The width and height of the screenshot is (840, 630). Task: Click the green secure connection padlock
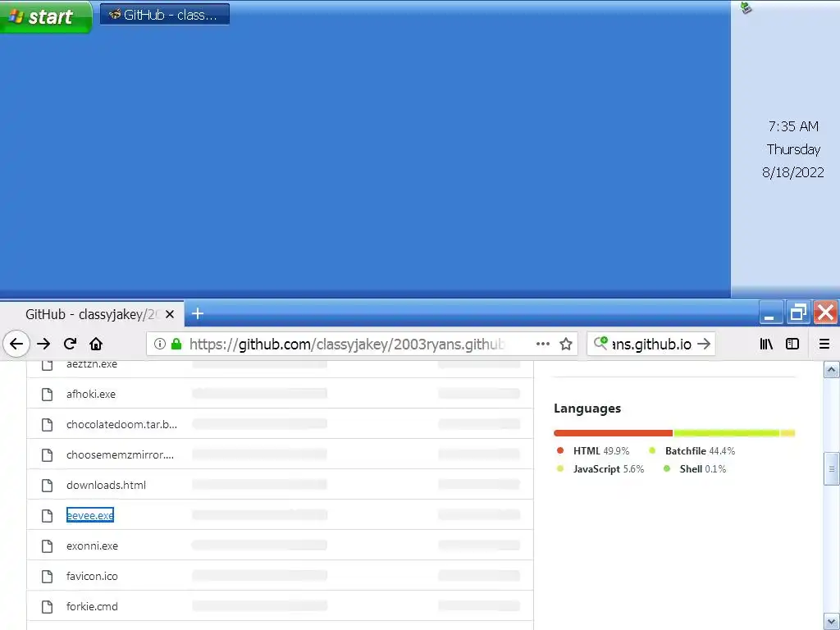[x=176, y=344]
